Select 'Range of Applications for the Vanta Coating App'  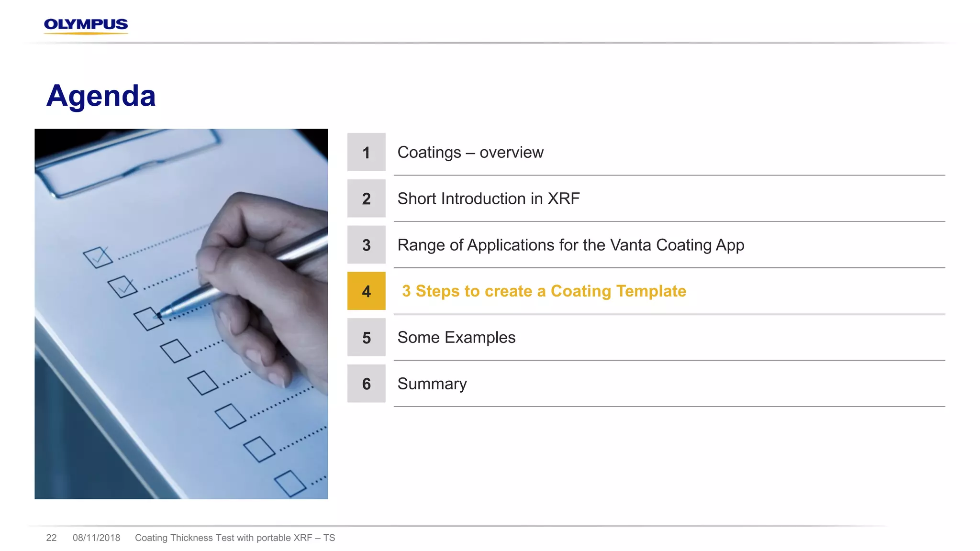571,245
